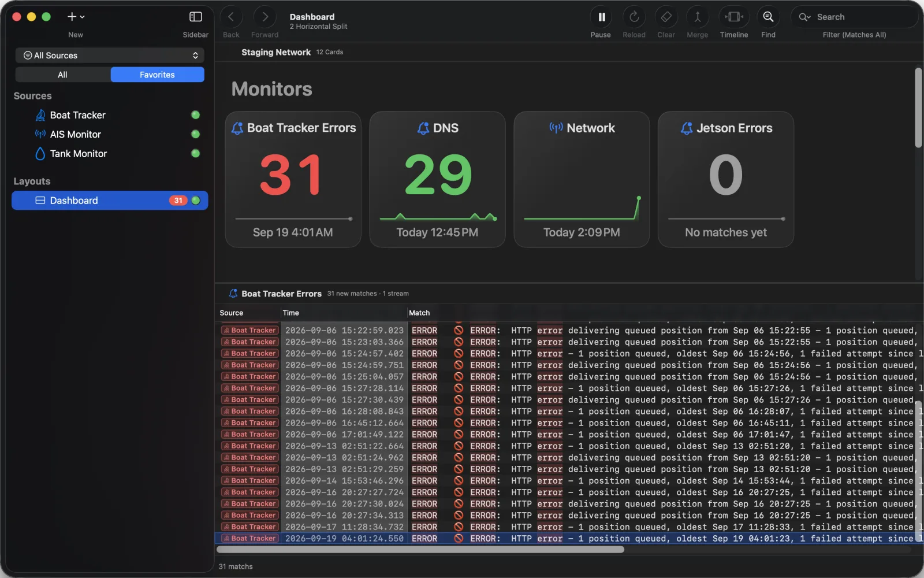Click the Search filter field

pyautogui.click(x=855, y=17)
